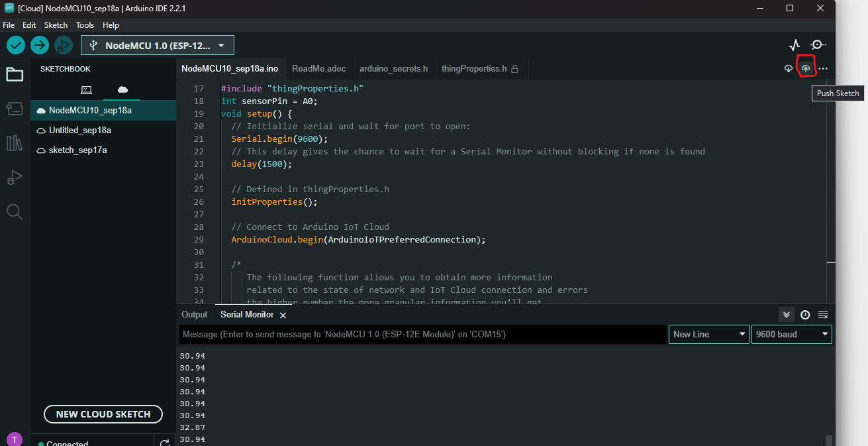Open the New Line ending dropdown
The width and height of the screenshot is (868, 446).
click(709, 334)
